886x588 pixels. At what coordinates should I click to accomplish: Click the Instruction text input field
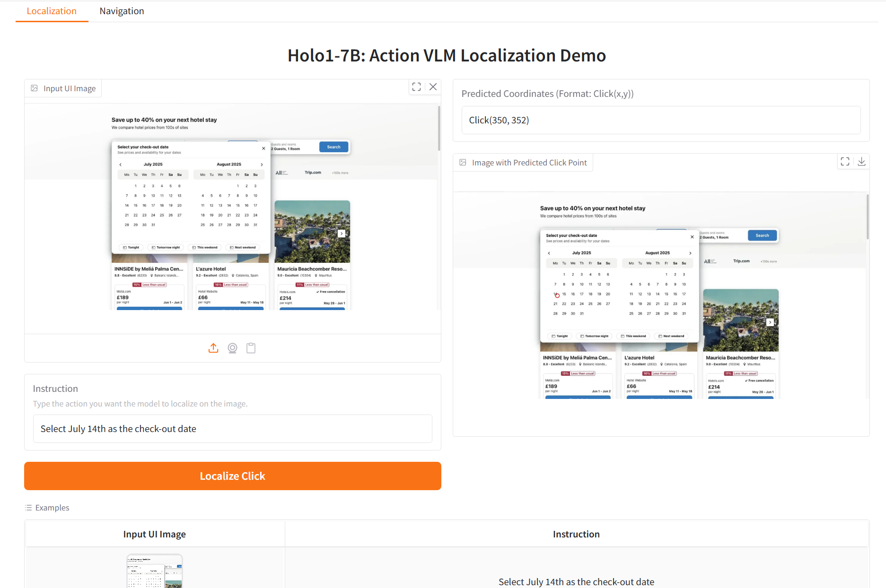(x=232, y=429)
